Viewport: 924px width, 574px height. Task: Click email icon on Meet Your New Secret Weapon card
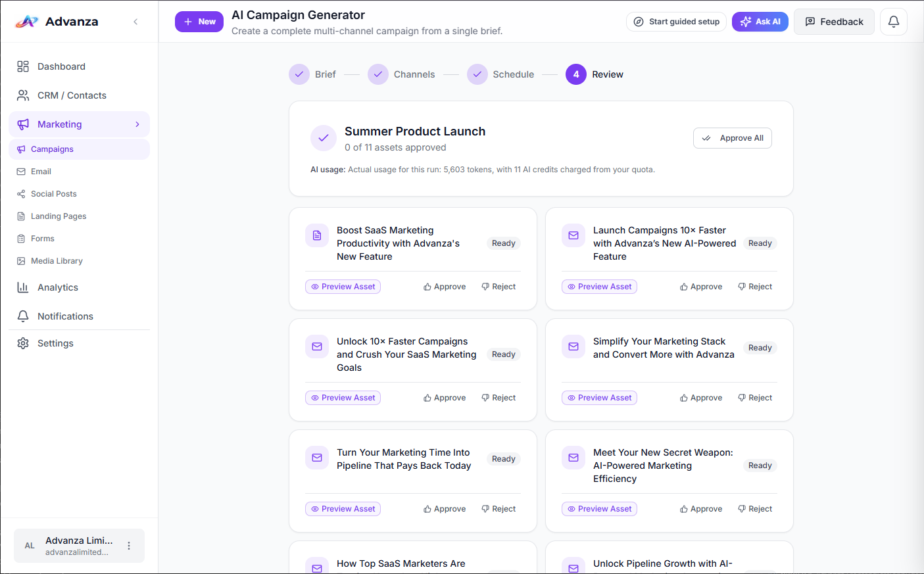[573, 458]
